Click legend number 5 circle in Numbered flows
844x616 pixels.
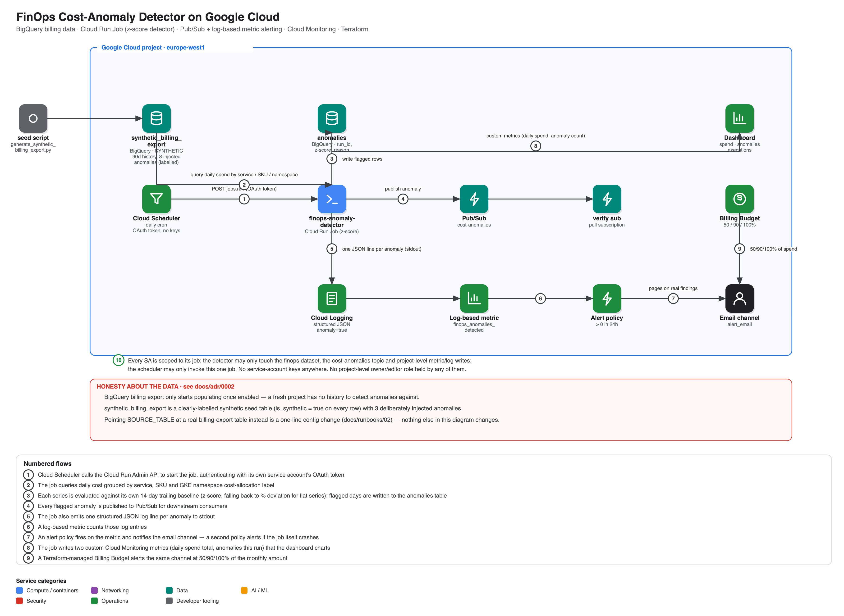[x=28, y=517]
